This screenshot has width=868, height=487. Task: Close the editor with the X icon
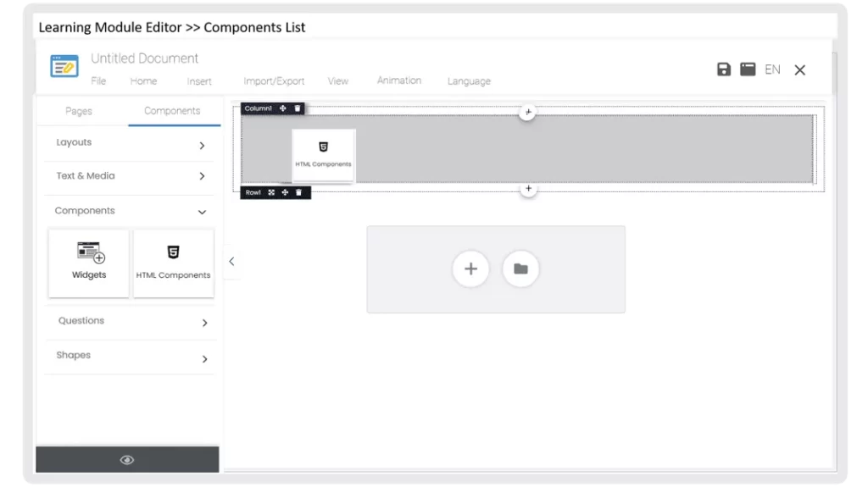coord(800,69)
